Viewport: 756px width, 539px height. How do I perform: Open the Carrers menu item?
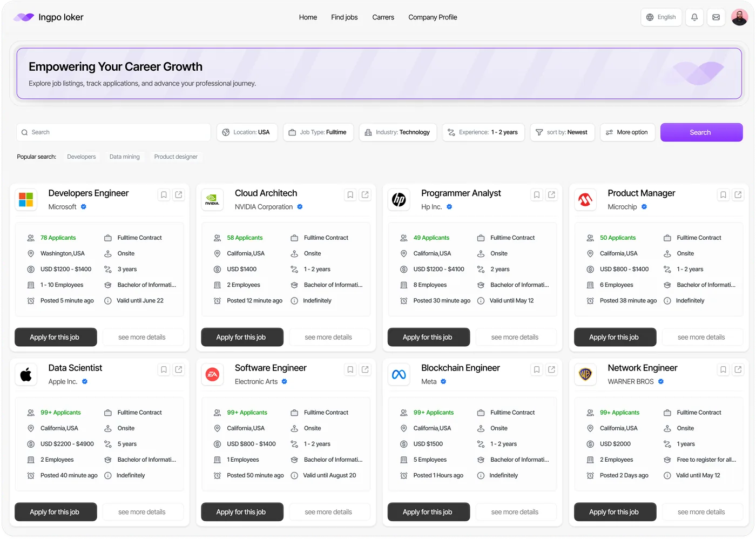tap(383, 17)
